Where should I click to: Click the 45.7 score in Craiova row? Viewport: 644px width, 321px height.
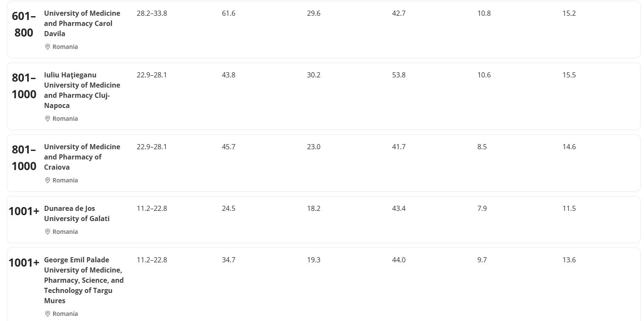[x=228, y=147]
